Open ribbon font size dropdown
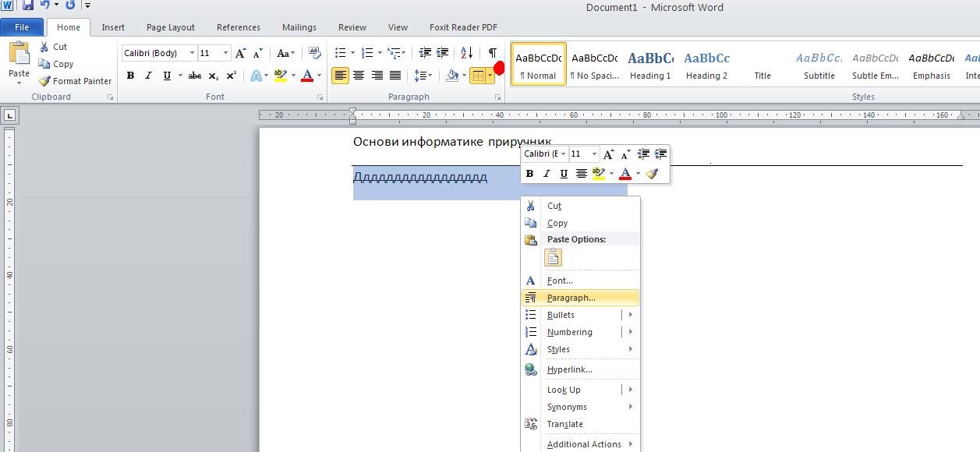 pos(225,53)
